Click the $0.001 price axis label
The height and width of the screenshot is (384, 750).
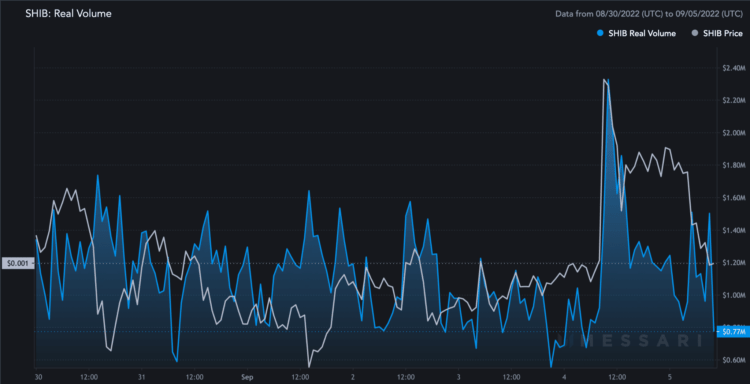click(x=18, y=263)
